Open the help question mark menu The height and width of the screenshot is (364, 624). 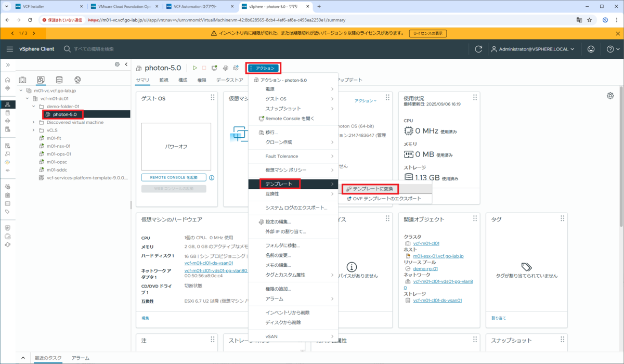click(x=613, y=49)
